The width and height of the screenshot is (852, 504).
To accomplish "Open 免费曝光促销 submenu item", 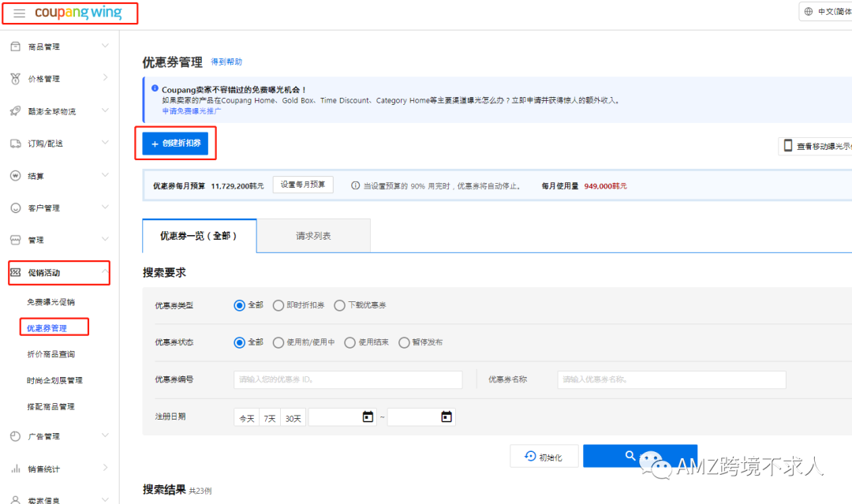I will [51, 302].
